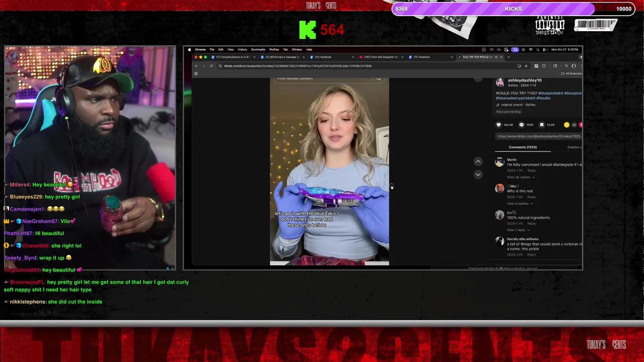Click the ashleydashley10 username
644x362 pixels.
[x=524, y=80]
